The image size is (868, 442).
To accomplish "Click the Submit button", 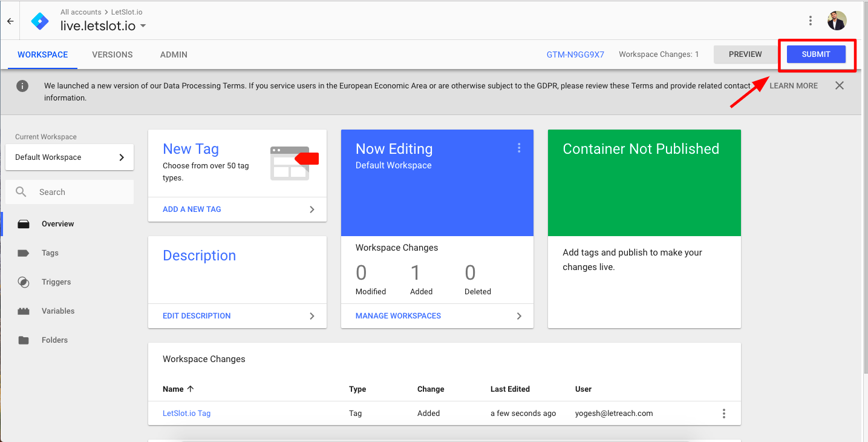I will (x=816, y=54).
